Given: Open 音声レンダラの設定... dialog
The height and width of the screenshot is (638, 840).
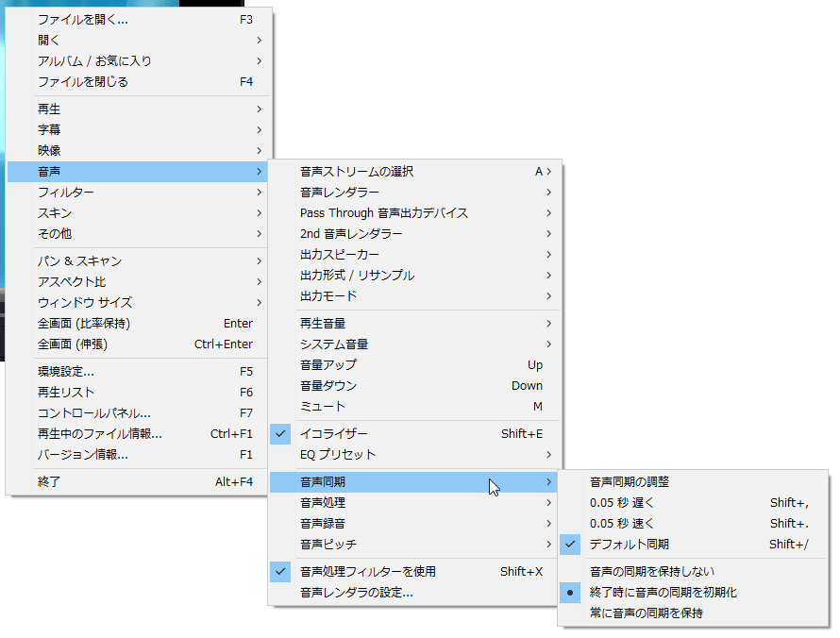Looking at the screenshot, I should (356, 593).
